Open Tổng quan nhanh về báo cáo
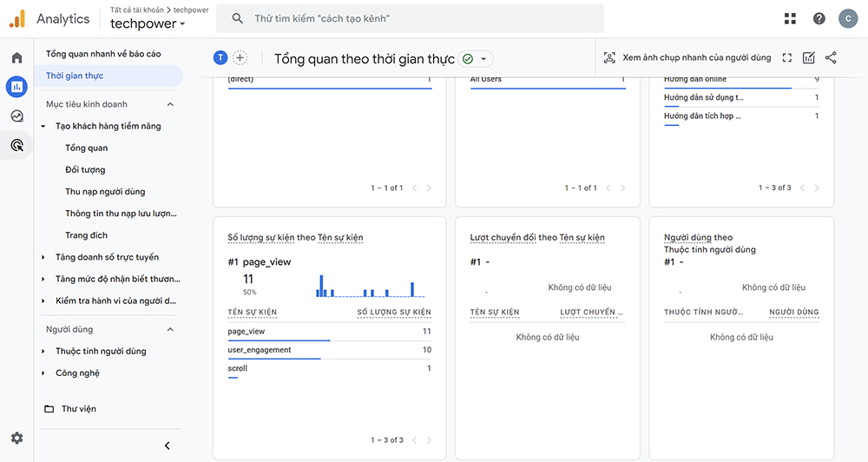The image size is (868, 462). 103,54
